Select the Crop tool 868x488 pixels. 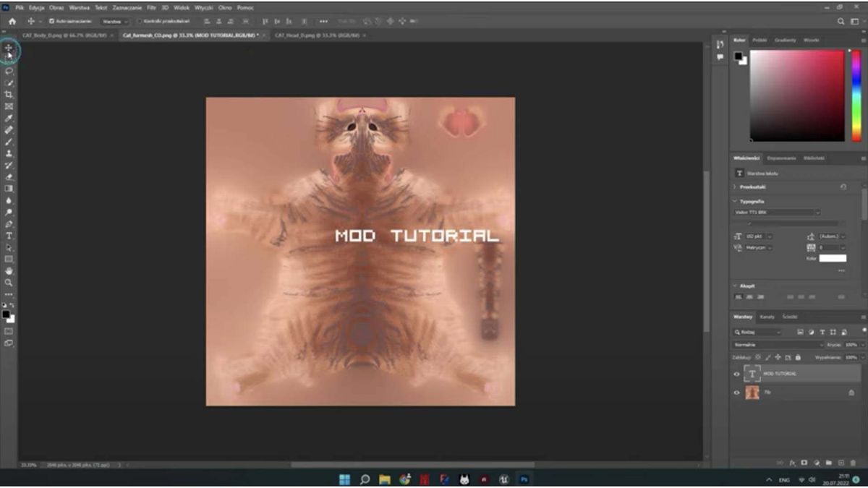[9, 95]
